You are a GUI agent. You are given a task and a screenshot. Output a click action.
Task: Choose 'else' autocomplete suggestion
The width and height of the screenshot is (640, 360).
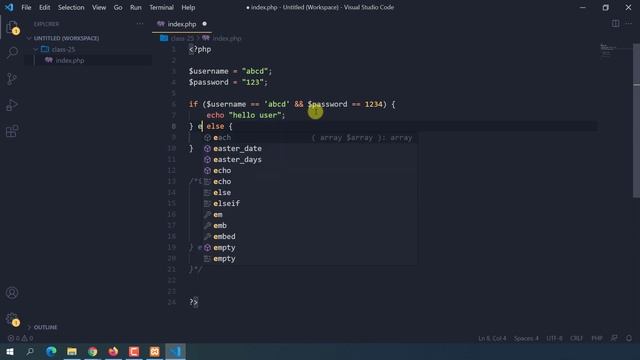click(x=310, y=193)
